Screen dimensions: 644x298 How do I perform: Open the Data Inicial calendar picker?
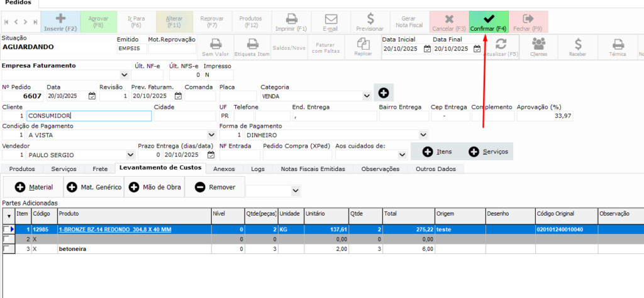click(x=427, y=49)
